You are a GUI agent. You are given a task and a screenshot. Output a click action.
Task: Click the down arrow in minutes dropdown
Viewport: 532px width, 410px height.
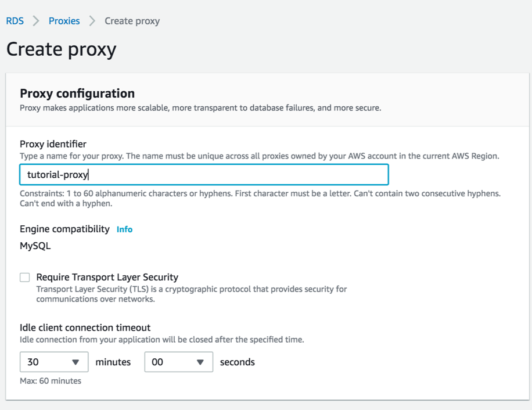point(76,362)
